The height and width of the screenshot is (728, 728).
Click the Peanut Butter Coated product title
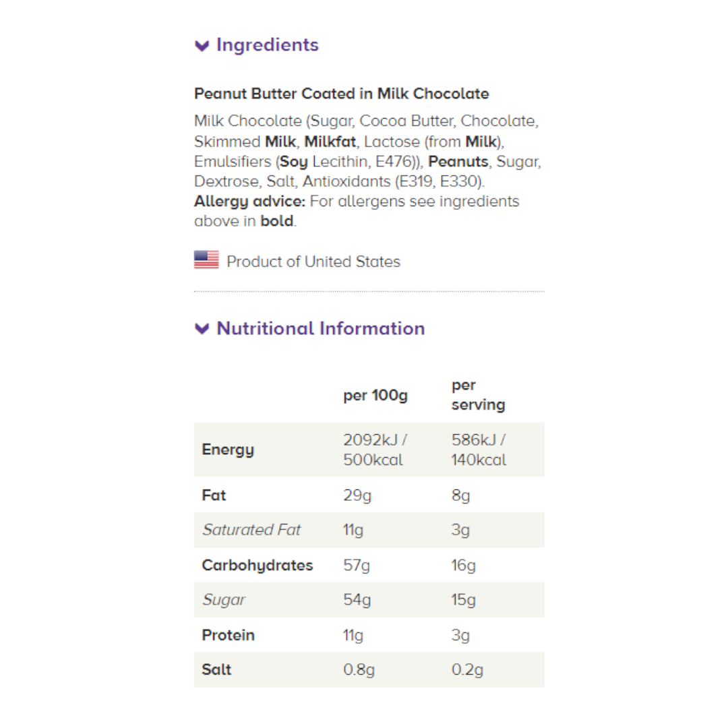click(x=342, y=94)
